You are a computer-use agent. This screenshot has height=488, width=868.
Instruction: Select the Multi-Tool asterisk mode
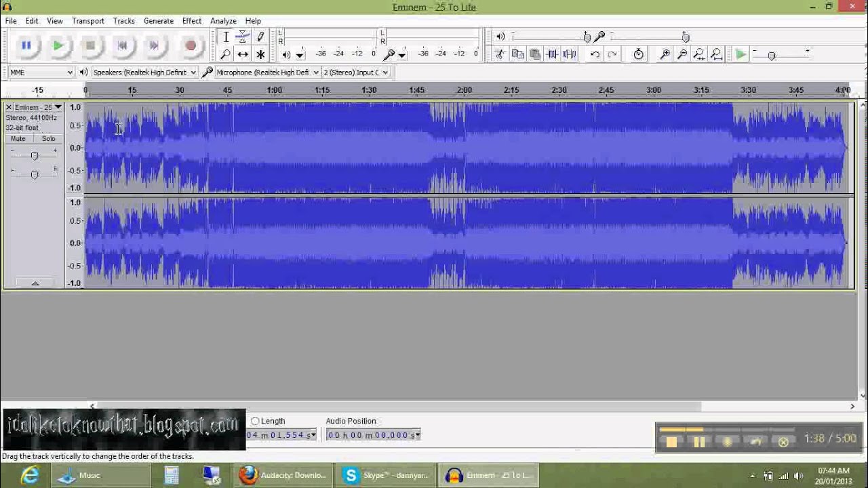click(x=260, y=54)
